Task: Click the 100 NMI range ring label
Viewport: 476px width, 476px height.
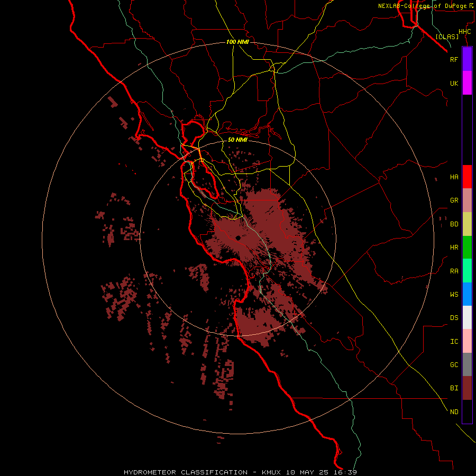Action: click(237, 42)
